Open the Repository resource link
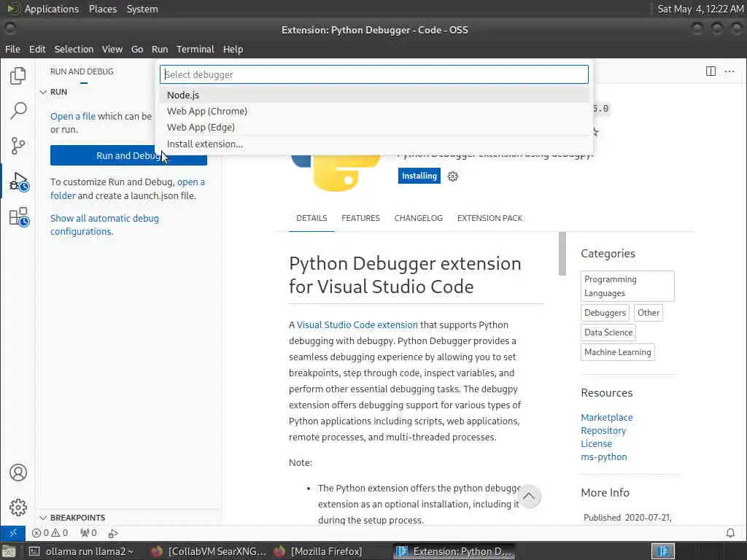 (x=603, y=430)
